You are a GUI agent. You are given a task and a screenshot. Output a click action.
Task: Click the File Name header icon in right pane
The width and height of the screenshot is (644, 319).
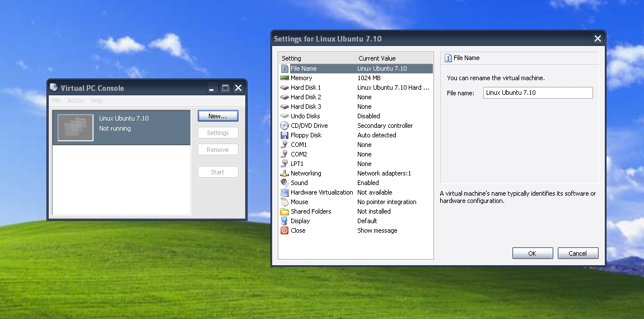[x=448, y=58]
